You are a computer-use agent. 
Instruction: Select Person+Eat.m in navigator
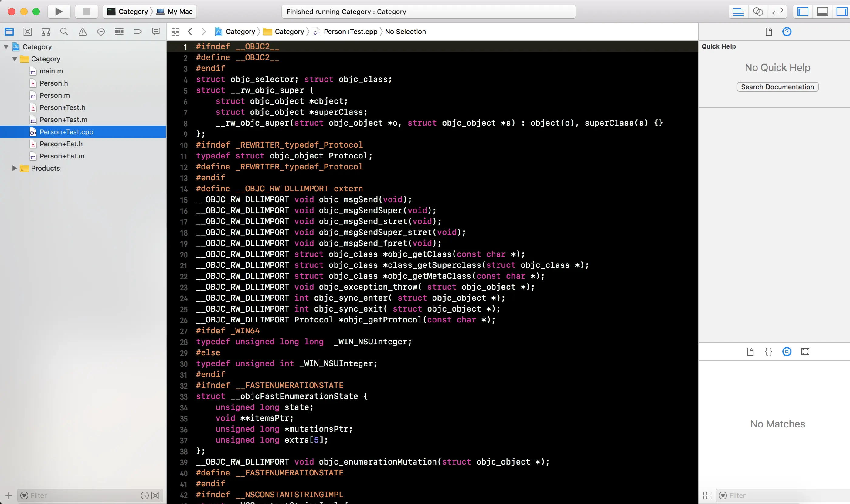click(62, 156)
